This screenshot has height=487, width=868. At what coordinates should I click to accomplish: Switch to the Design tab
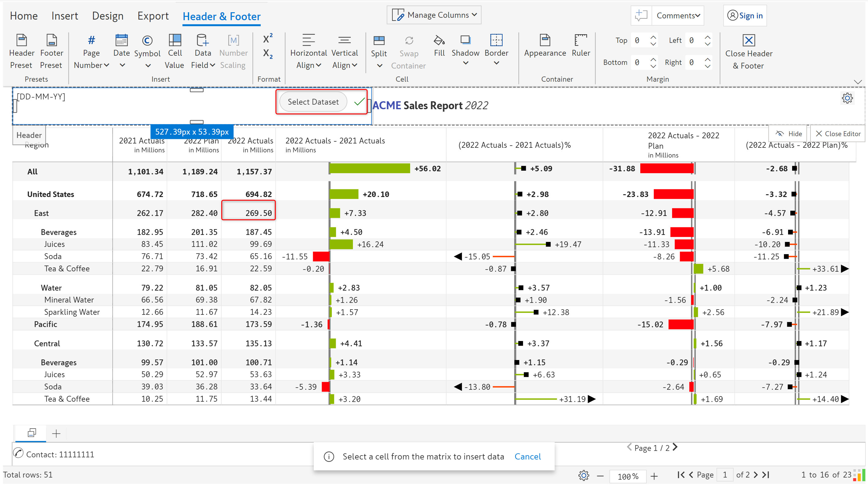[x=108, y=16]
